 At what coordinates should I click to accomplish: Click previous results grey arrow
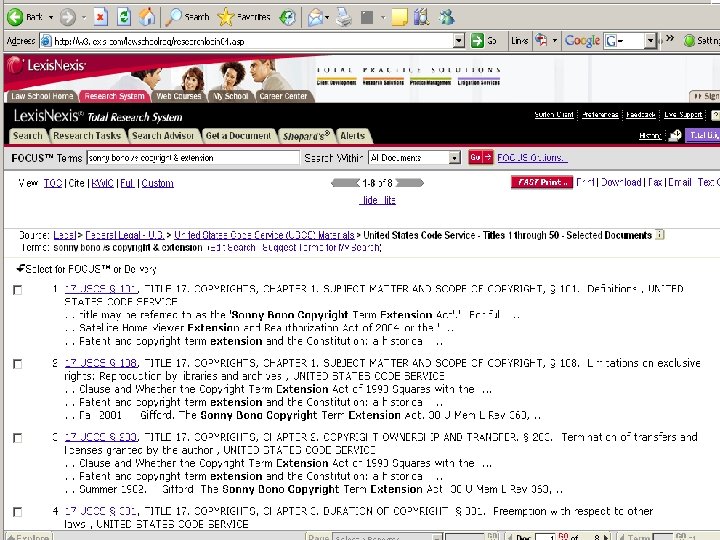pos(345,183)
